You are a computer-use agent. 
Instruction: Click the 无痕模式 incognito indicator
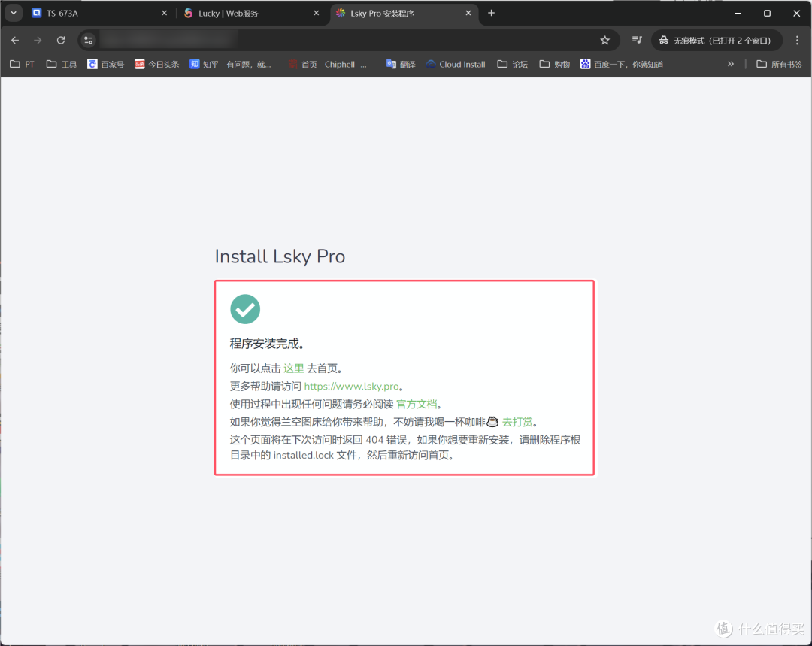[717, 40]
